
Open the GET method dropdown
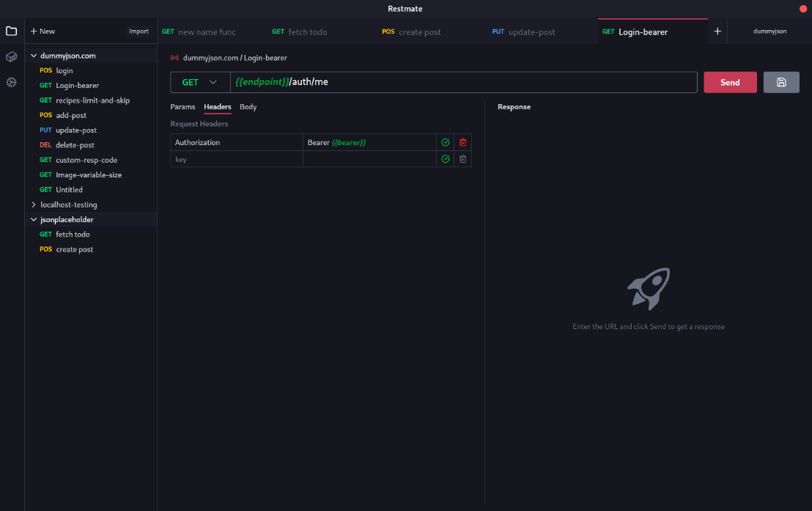200,82
